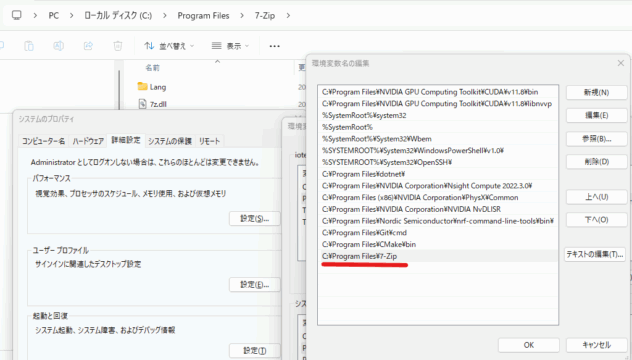Click the Program Files breadcrumb

coord(203,15)
